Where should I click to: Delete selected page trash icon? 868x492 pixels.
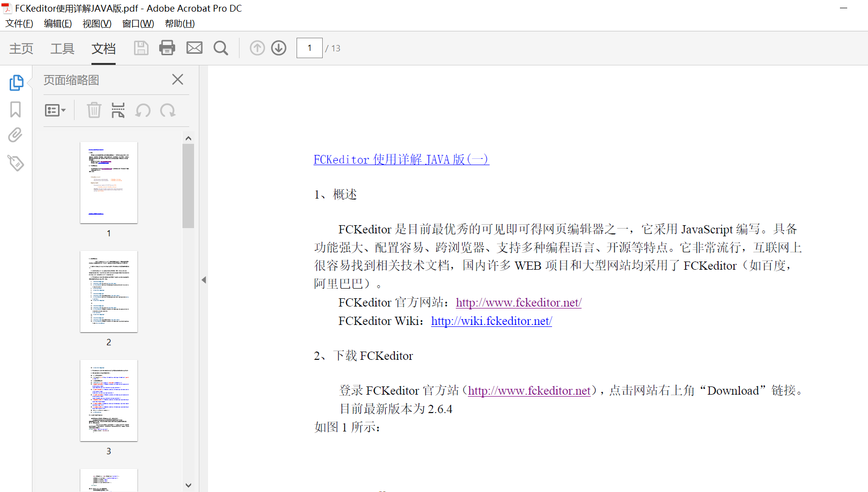[x=94, y=110]
